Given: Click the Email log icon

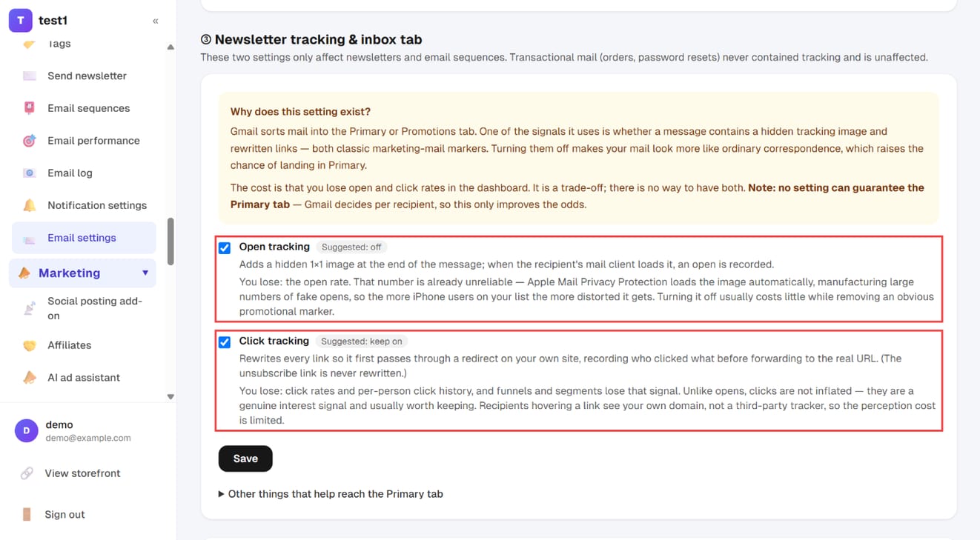Looking at the screenshot, I should 29,173.
